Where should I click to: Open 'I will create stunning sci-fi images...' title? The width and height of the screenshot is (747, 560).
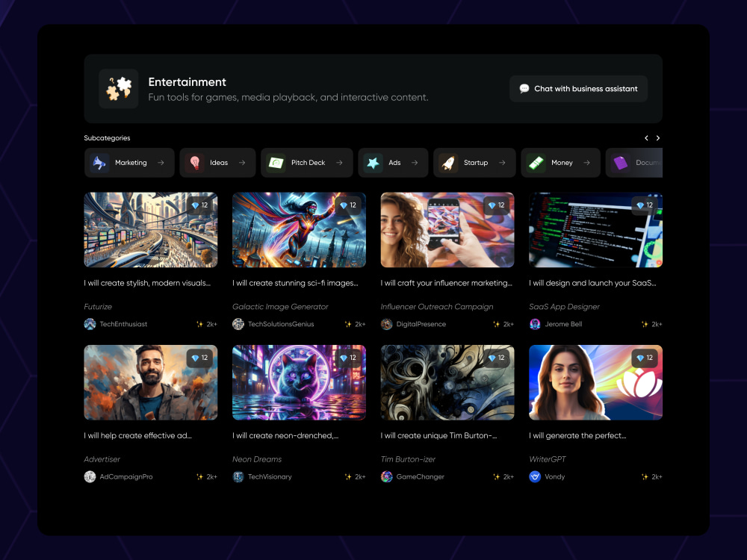pos(295,283)
